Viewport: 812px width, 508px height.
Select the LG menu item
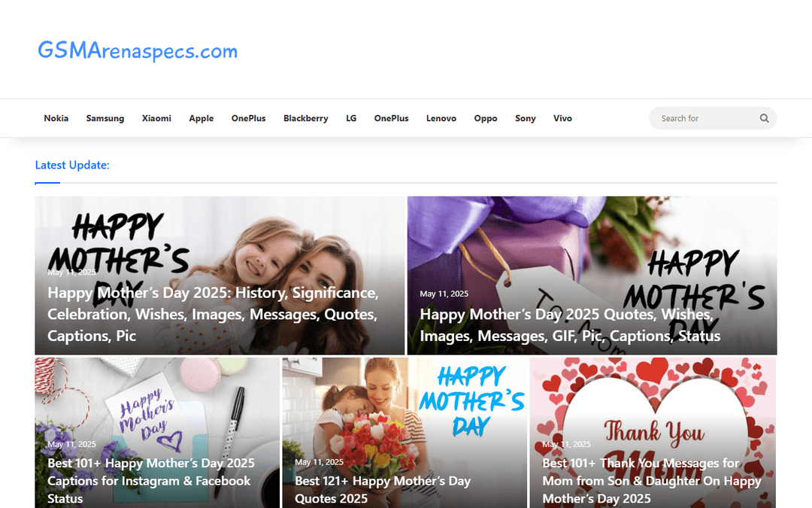coord(351,118)
